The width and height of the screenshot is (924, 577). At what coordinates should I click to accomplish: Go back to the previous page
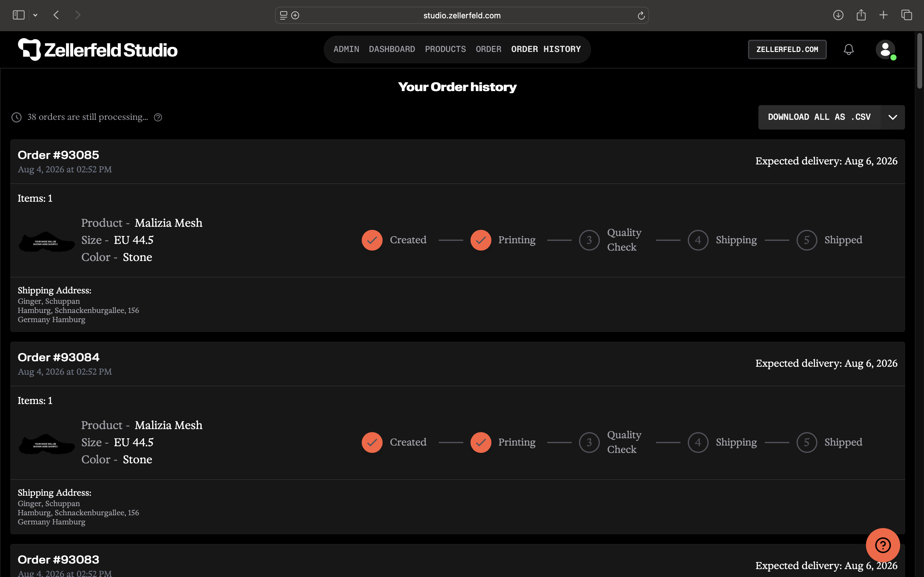(x=57, y=15)
